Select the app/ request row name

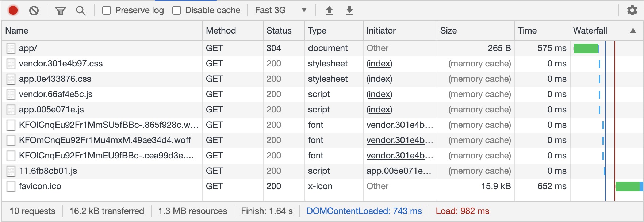tap(28, 48)
